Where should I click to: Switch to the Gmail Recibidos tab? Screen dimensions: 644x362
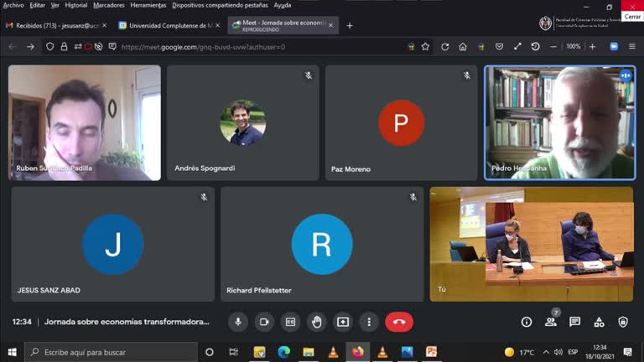(x=56, y=25)
